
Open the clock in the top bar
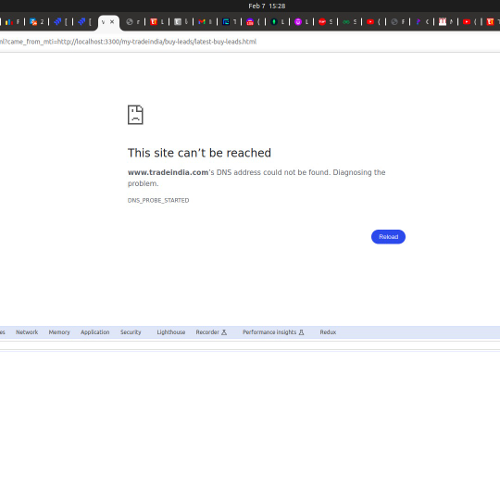tap(267, 6)
